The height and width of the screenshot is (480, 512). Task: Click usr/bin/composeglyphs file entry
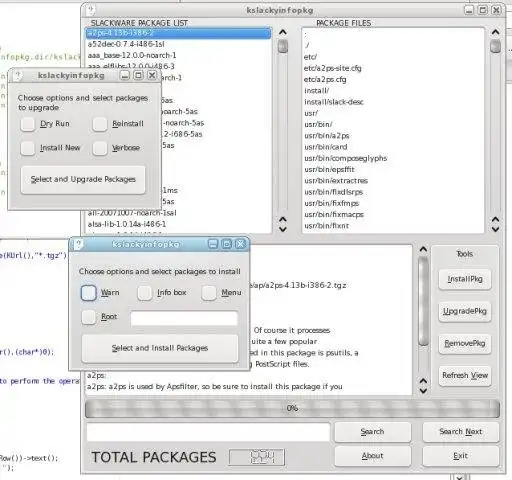(x=346, y=158)
